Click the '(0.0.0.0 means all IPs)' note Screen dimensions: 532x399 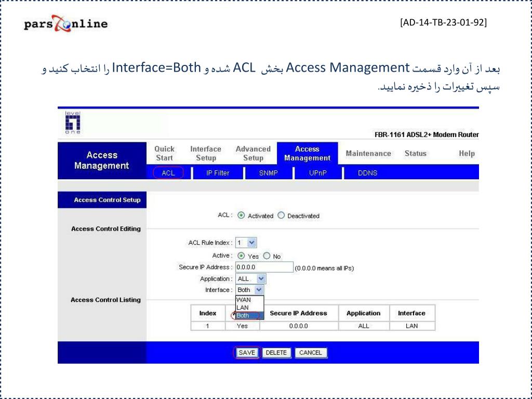coord(324,268)
